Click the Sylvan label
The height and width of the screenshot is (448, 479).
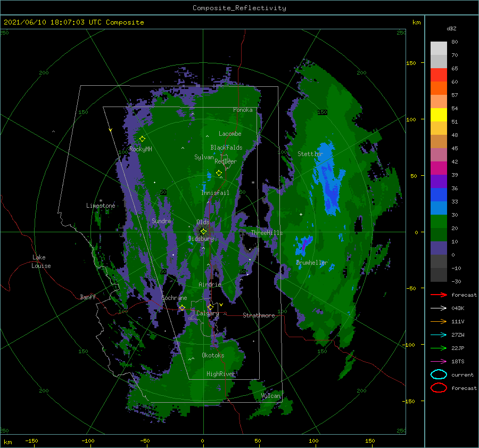tap(204, 157)
